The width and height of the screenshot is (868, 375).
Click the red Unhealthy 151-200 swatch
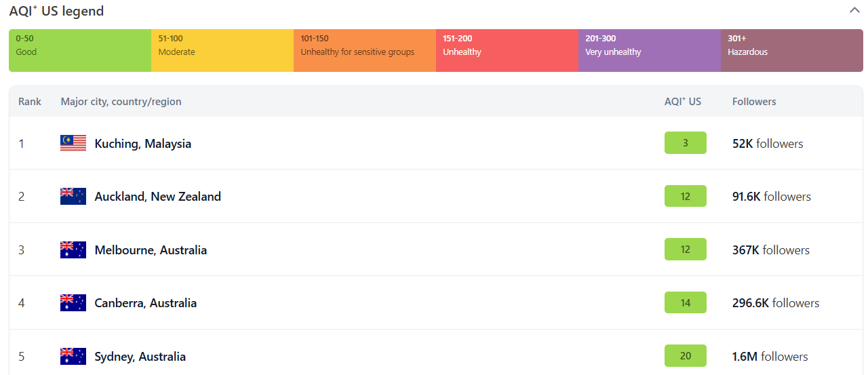click(x=507, y=50)
